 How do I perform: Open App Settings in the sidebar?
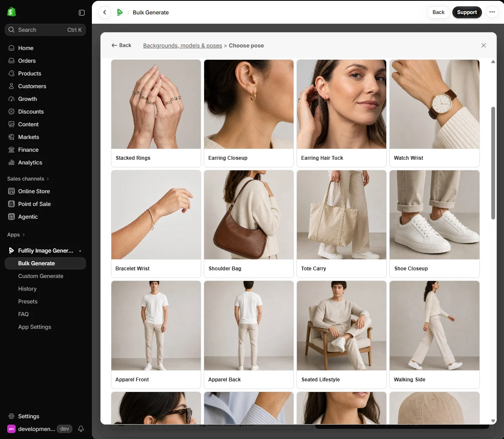[34, 327]
